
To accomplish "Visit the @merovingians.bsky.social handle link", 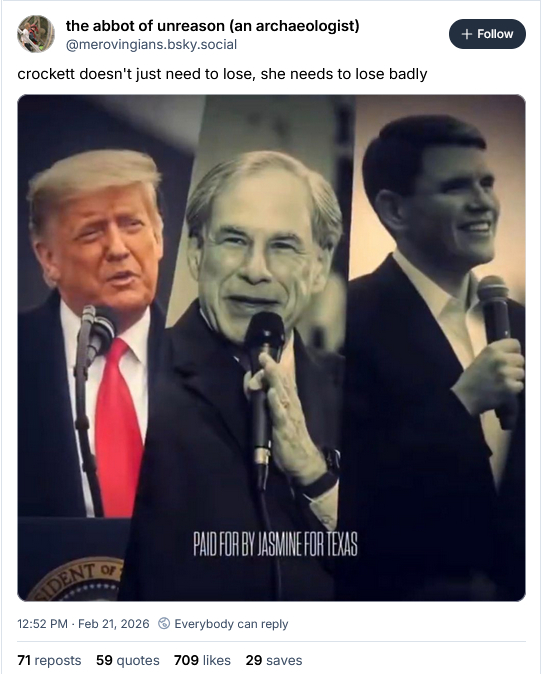I will [151, 45].
